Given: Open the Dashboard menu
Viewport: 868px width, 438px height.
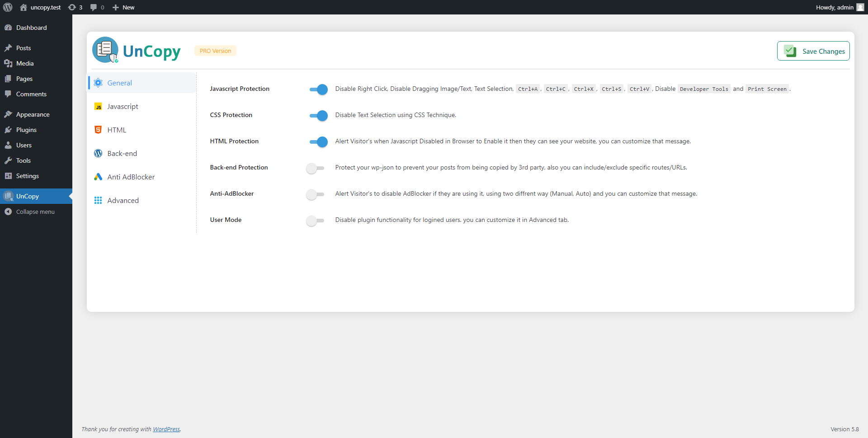Looking at the screenshot, I should 36,28.
